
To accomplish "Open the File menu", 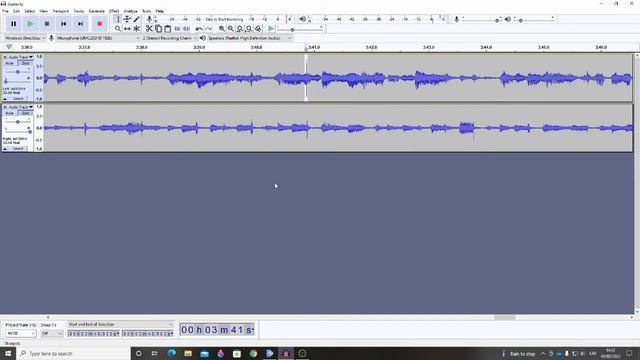I will (5, 11).
